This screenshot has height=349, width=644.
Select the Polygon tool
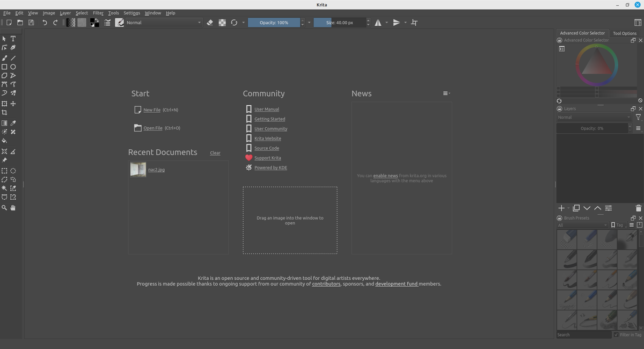(x=4, y=76)
